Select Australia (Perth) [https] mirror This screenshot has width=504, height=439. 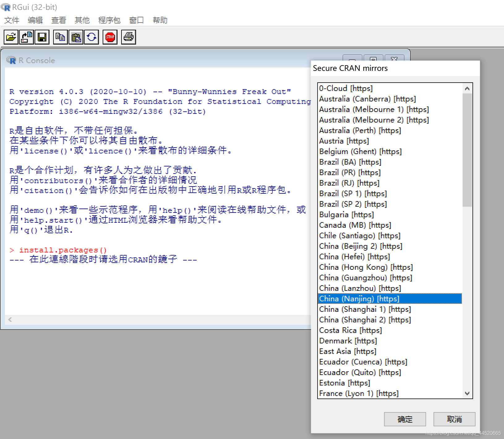pos(390,130)
